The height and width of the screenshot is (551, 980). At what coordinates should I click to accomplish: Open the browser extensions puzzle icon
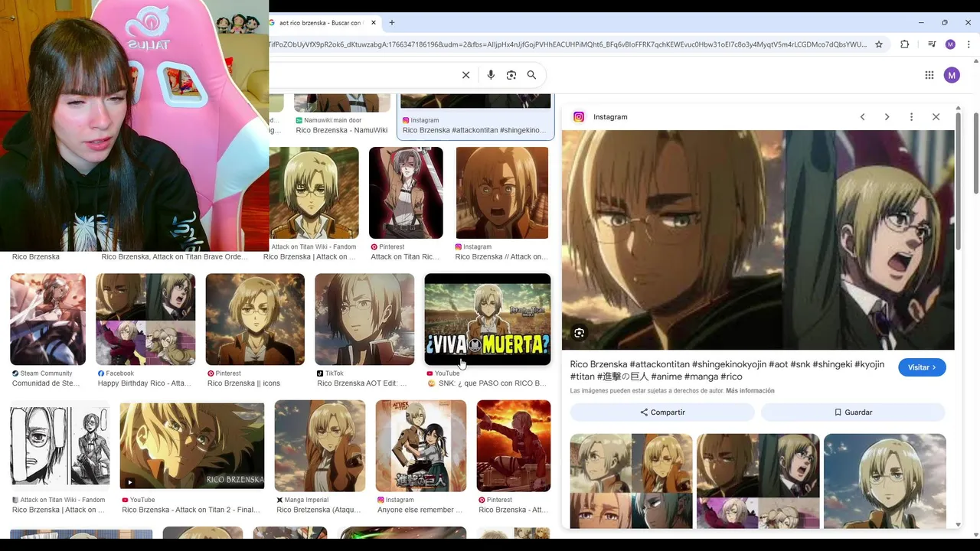coord(905,44)
